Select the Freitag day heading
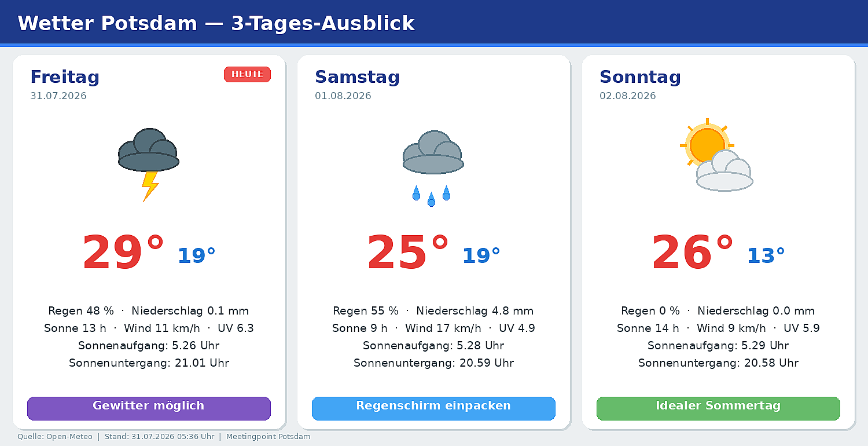Image resolution: width=868 pixels, height=446 pixels. pos(65,77)
